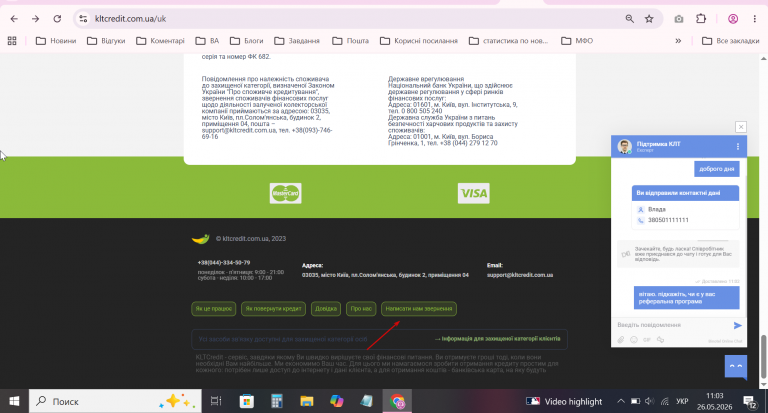Click the address bar URL kltcredit.com.ua/uk

(x=130, y=19)
